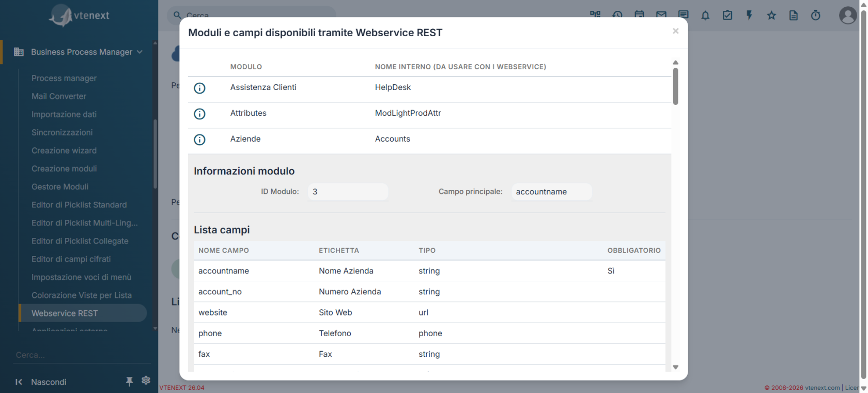Screen dimensions: 868x393
Task: Select Webservice REST in sidebar
Action: (x=83, y=313)
